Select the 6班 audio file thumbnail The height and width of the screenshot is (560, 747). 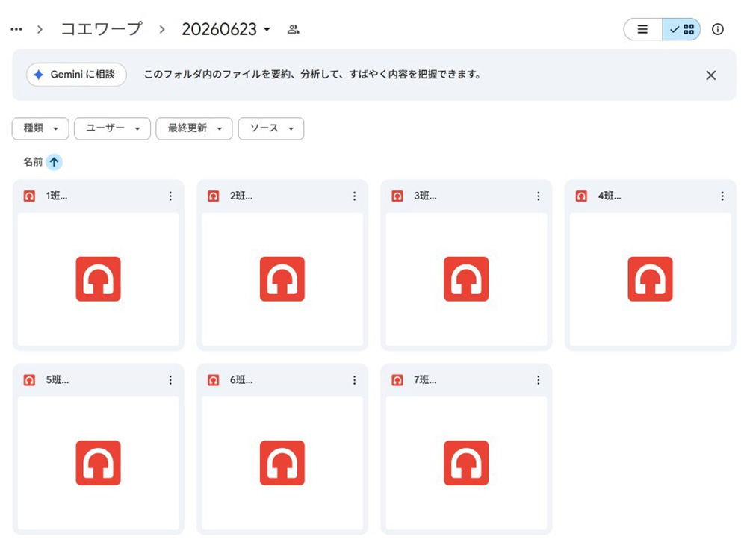click(x=282, y=464)
